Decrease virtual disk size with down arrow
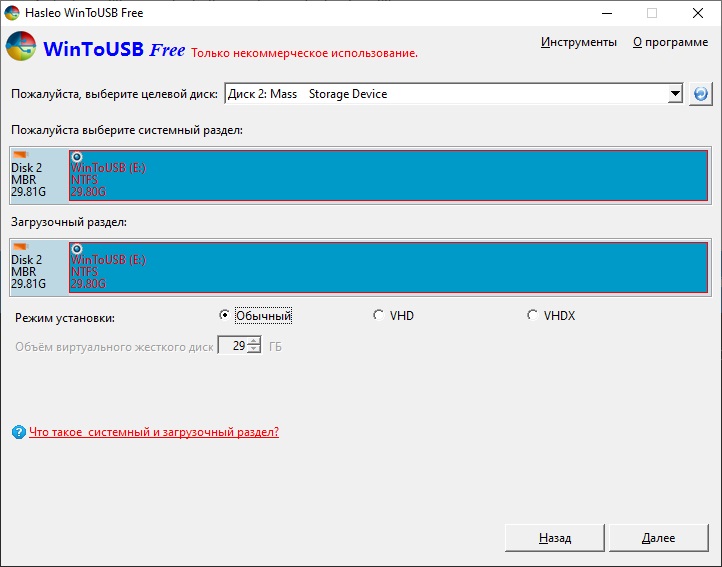 [254, 349]
